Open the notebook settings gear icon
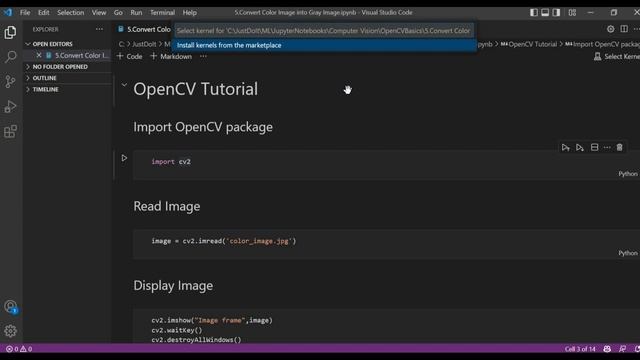Screen dimensions: 640x360 pos(611,29)
